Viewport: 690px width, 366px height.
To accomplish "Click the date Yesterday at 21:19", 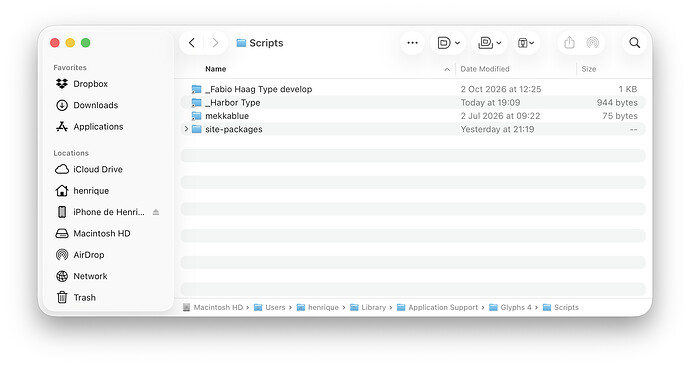I will [x=497, y=129].
